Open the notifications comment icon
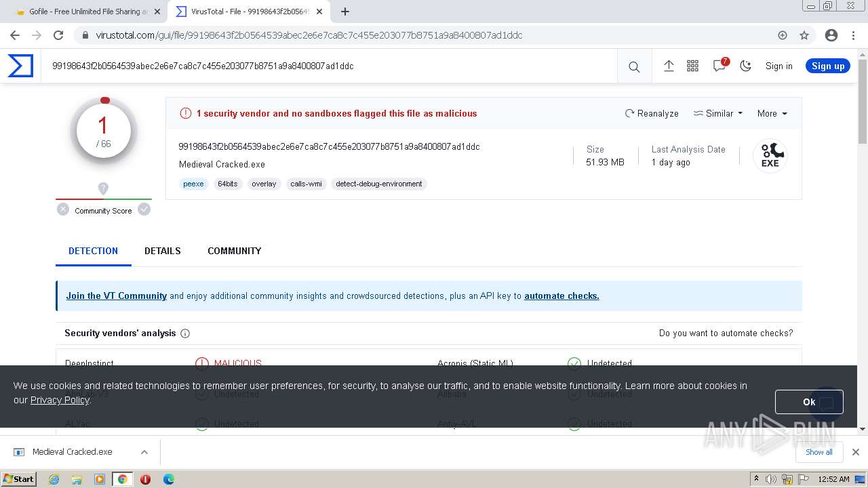This screenshot has height=488, width=868. click(719, 66)
